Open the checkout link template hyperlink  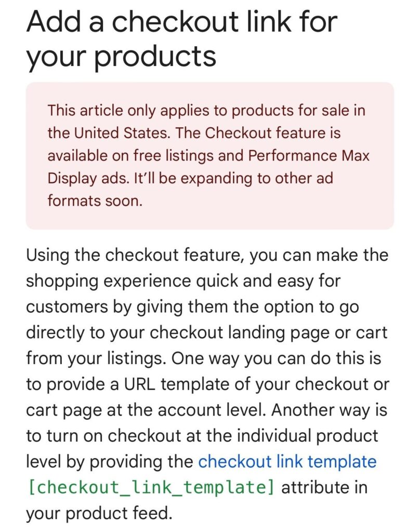click(287, 461)
